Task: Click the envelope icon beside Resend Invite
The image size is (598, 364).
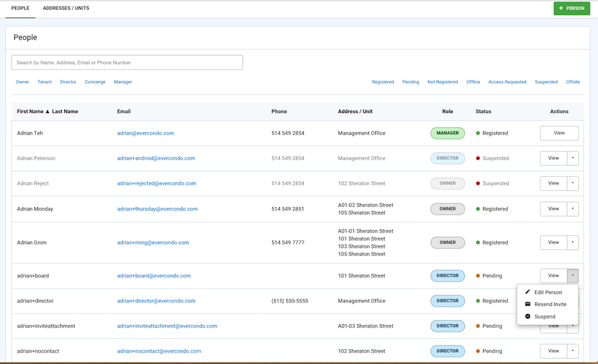Action: click(x=528, y=304)
